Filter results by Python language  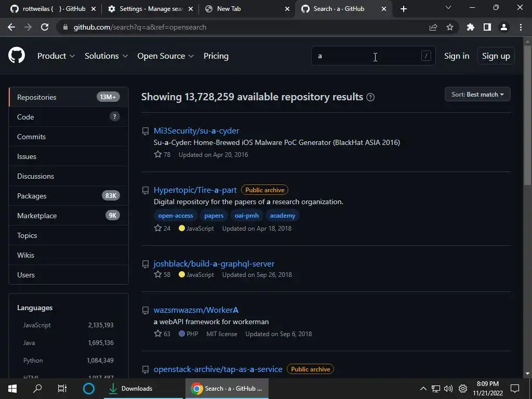click(x=68, y=361)
